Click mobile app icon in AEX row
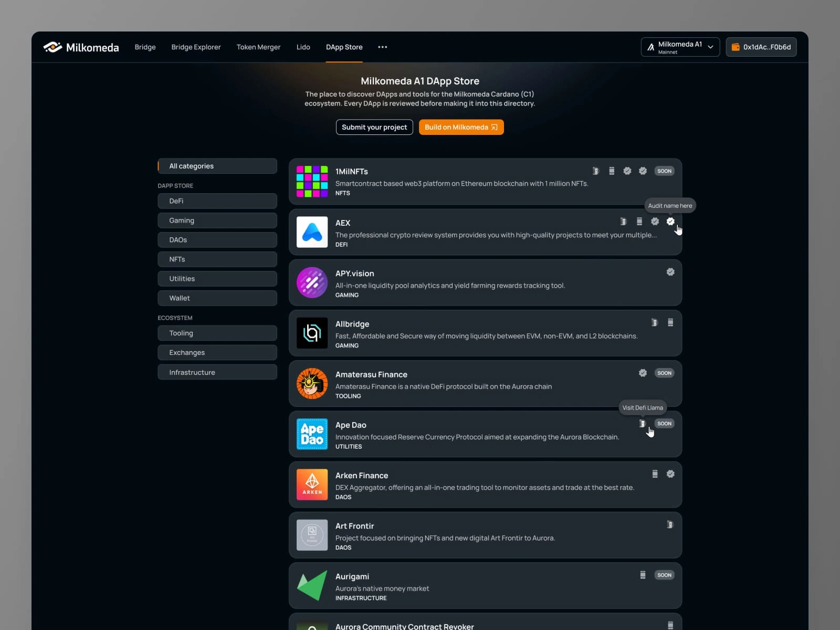 639,222
